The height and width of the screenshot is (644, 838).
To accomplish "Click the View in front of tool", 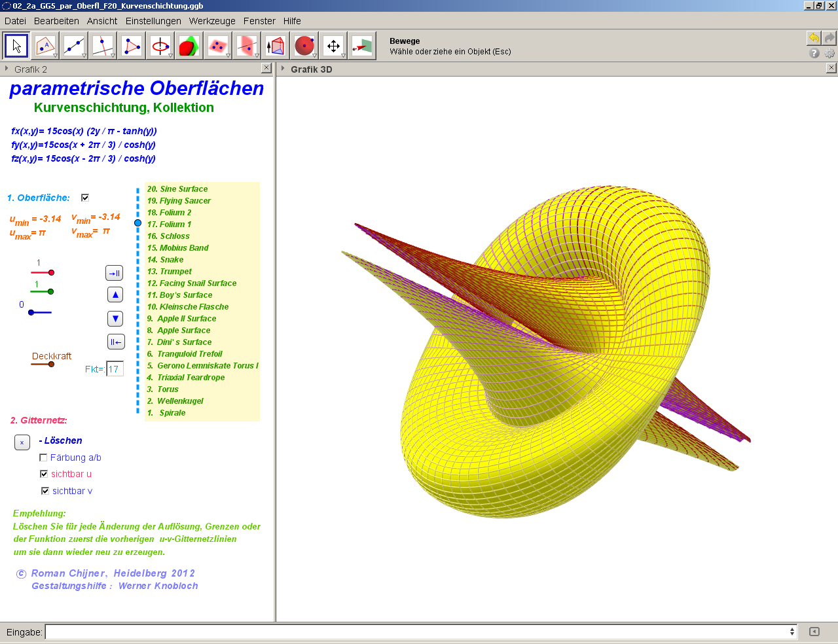I will (x=362, y=46).
